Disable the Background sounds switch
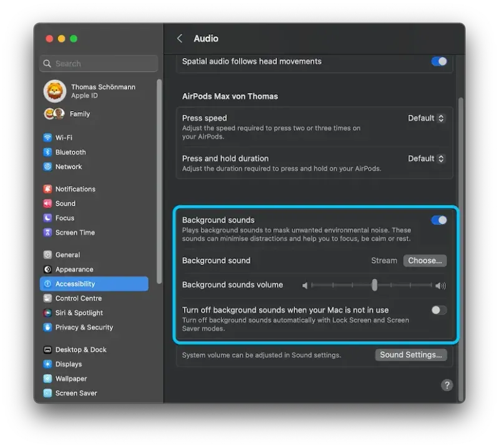The image size is (499, 448). [439, 220]
